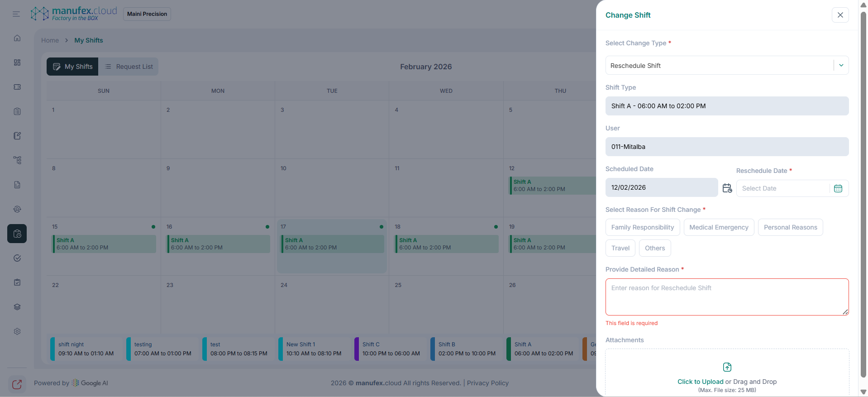Image resolution: width=868 pixels, height=397 pixels.
Task: Open the task clipboard check sidebar icon
Action: click(17, 282)
